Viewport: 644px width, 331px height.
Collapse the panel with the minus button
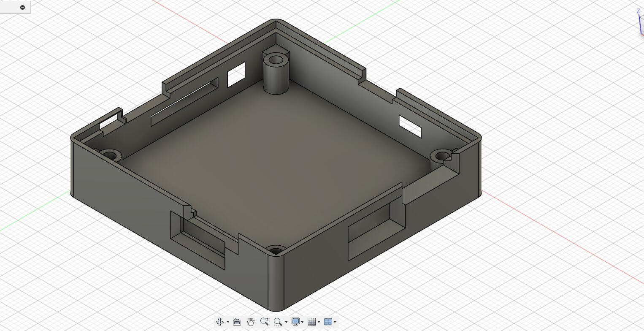coord(22,7)
